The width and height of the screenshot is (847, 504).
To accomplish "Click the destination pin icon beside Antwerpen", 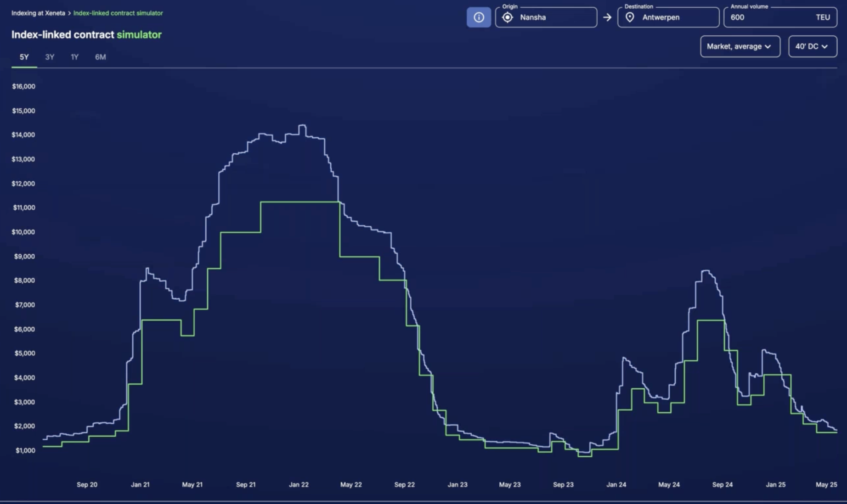I will pos(630,17).
